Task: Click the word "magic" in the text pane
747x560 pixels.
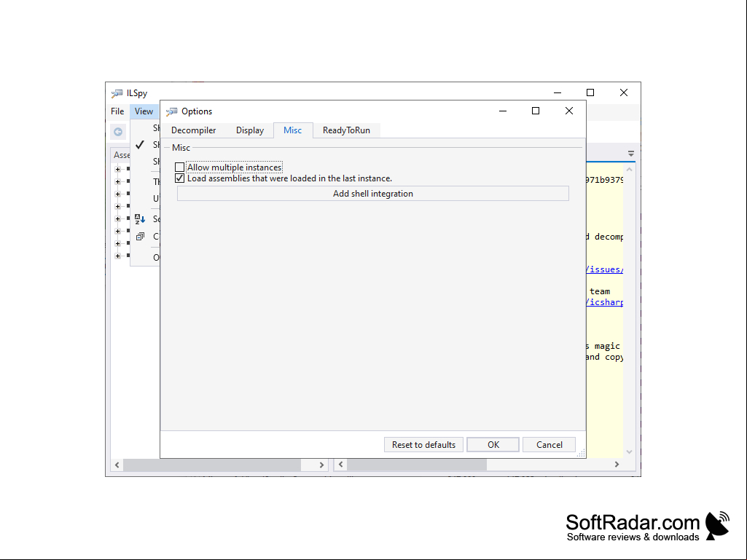Action: 607,346
